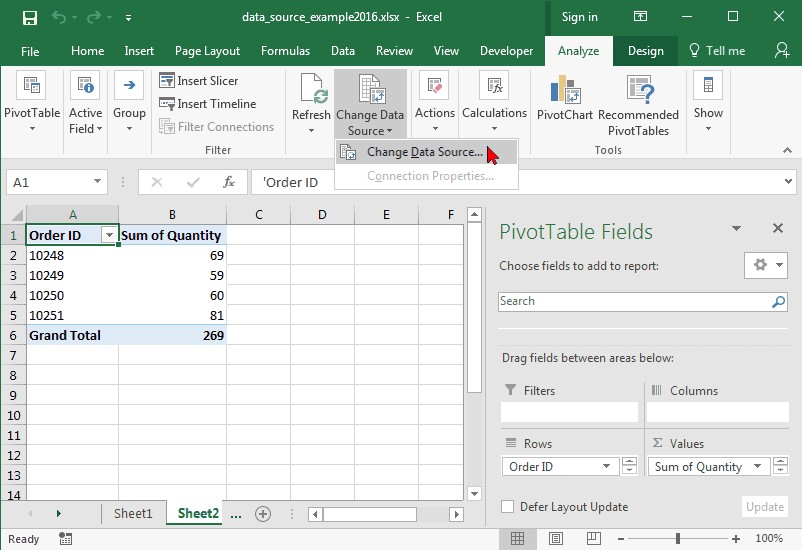Click the Save icon in title bar
The width and height of the screenshot is (802, 550).
pyautogui.click(x=30, y=17)
